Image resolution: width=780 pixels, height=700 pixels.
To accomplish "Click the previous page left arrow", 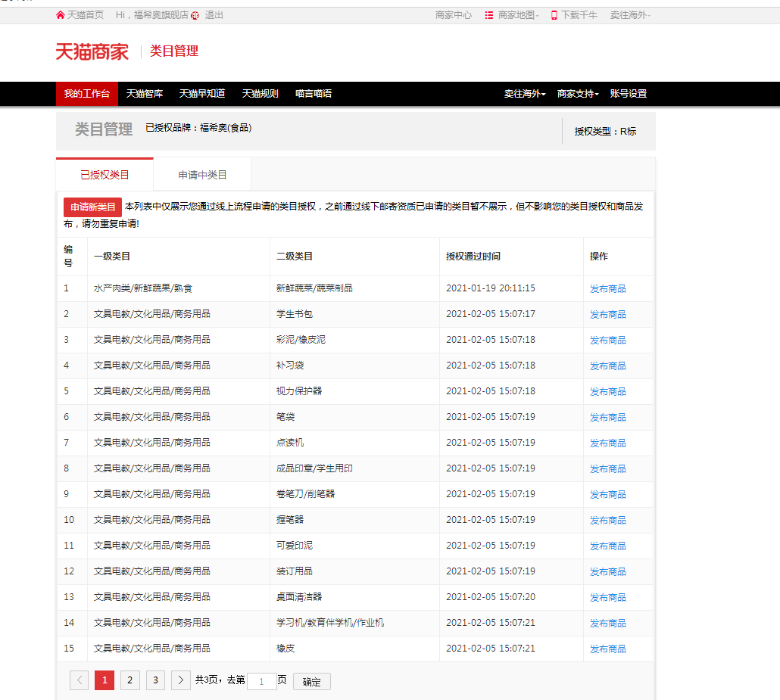I will click(79, 680).
